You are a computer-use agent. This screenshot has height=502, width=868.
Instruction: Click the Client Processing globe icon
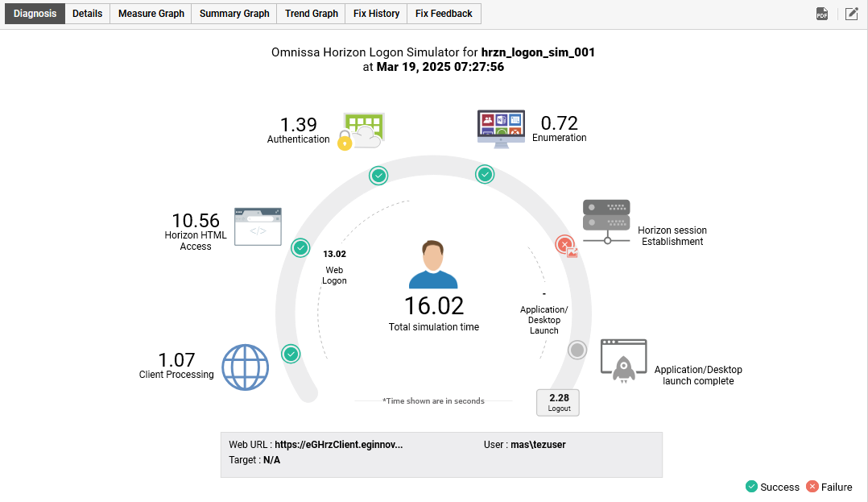pos(246,367)
